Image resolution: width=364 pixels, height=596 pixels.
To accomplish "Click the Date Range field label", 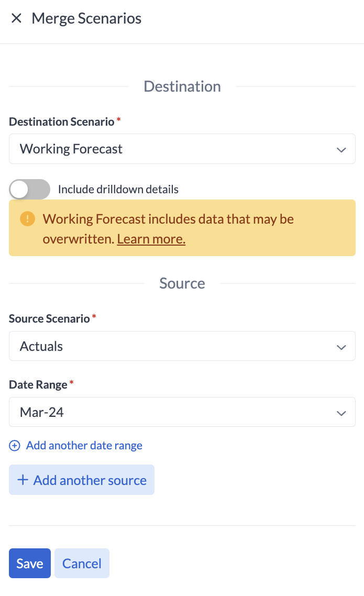I will click(38, 385).
